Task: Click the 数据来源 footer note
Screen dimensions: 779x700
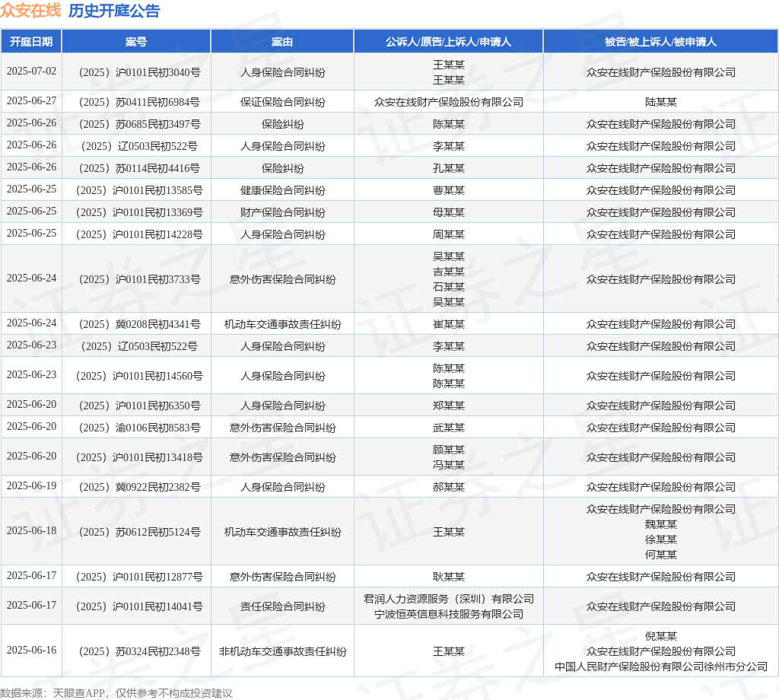Action: pyautogui.click(x=116, y=693)
